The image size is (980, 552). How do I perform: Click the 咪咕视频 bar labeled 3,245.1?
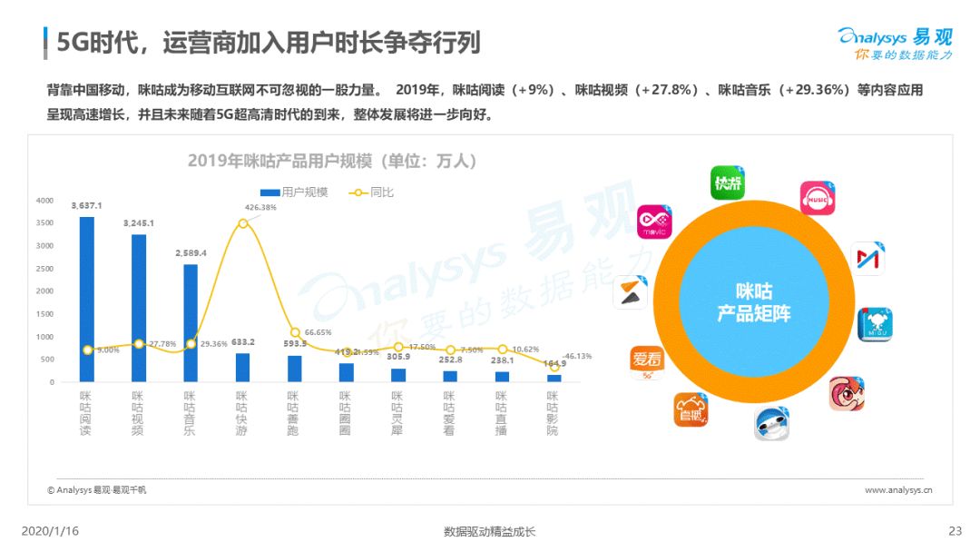pyautogui.click(x=139, y=308)
